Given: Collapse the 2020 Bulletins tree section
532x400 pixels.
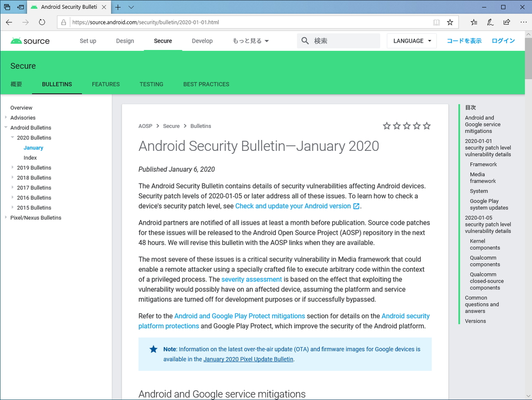Looking at the screenshot, I should pyautogui.click(x=13, y=137).
